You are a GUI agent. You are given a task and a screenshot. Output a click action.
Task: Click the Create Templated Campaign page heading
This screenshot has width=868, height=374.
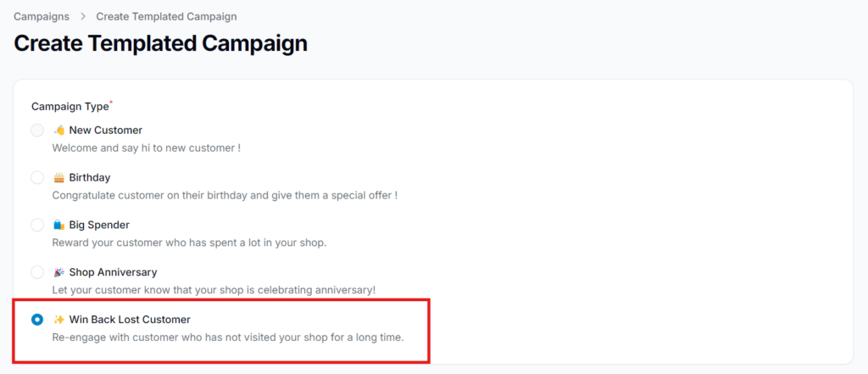coord(160,44)
